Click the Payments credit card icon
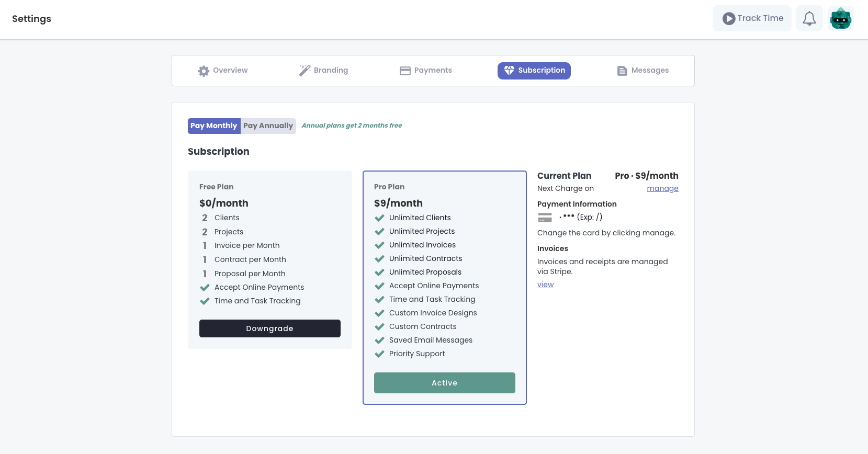Screen dimensions: 868x454 tap(405, 71)
